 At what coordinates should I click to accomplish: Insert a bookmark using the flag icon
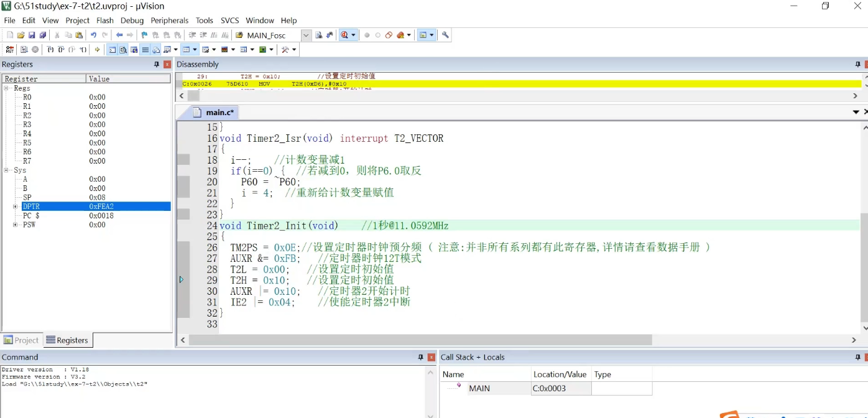pos(144,35)
